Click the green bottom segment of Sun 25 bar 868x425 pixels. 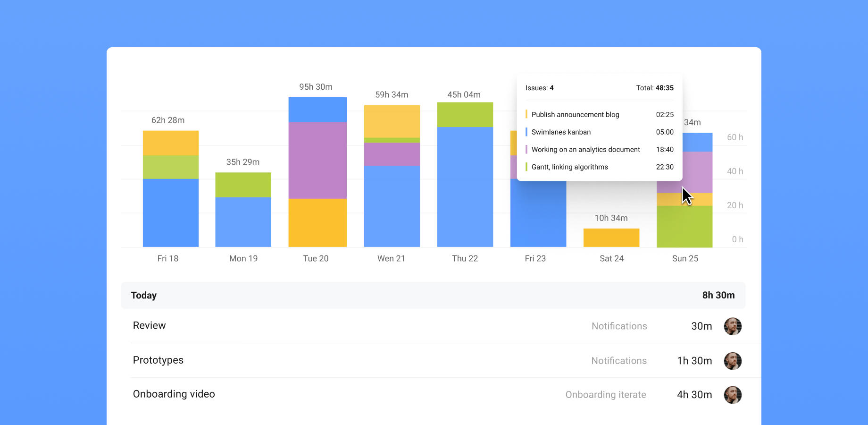[x=684, y=226]
